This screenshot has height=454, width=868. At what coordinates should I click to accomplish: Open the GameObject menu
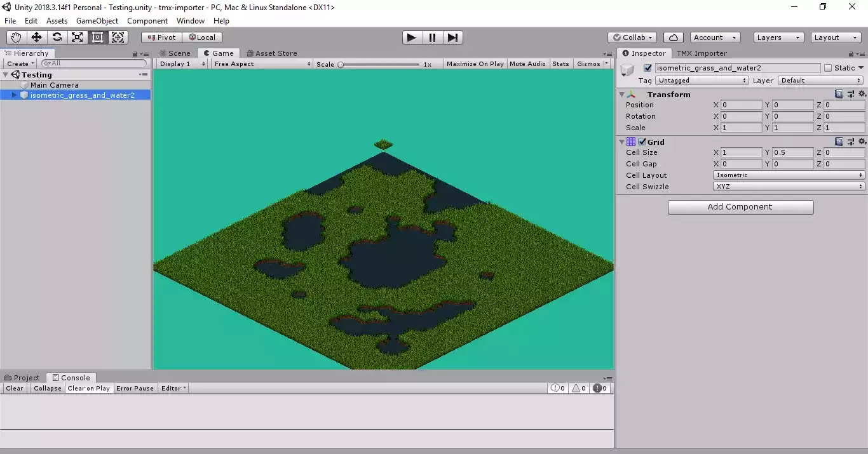click(97, 21)
